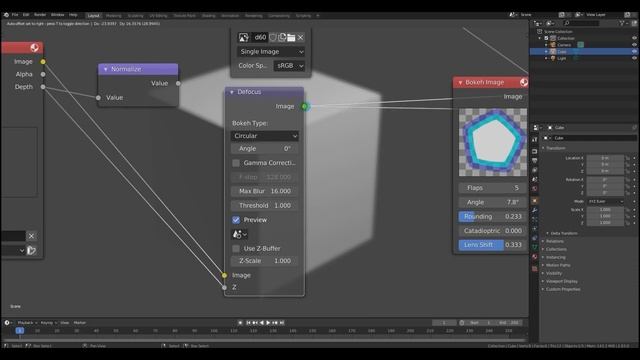
Task: Open the View Layer properties tab icon
Action: tap(535, 170)
